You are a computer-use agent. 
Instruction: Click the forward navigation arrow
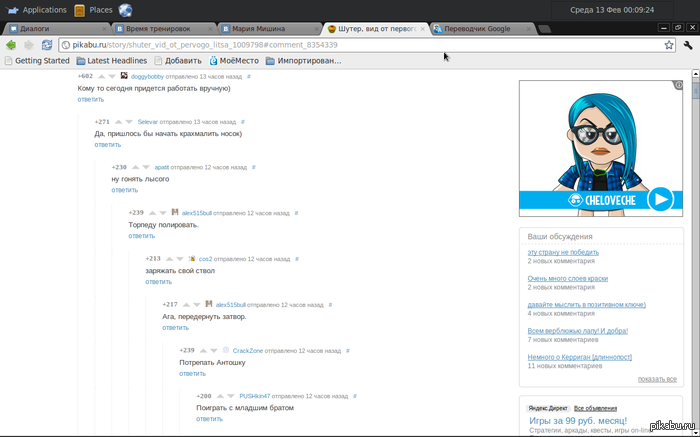(x=29, y=45)
